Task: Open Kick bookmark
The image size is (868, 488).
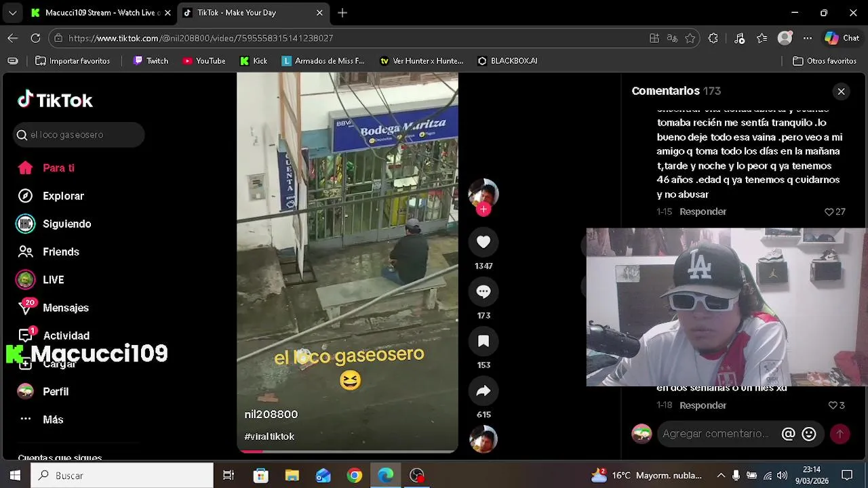Action: click(254, 61)
